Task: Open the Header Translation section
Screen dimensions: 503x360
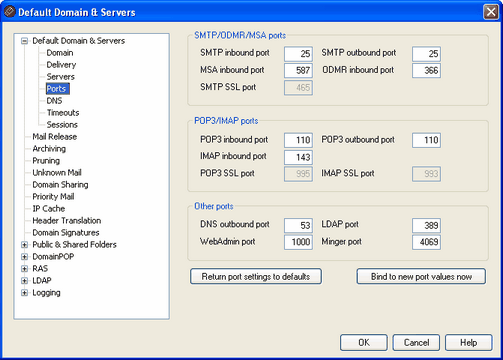Action: click(x=67, y=221)
